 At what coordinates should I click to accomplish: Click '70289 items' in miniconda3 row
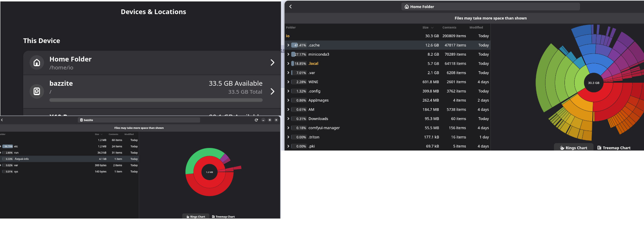click(x=455, y=54)
